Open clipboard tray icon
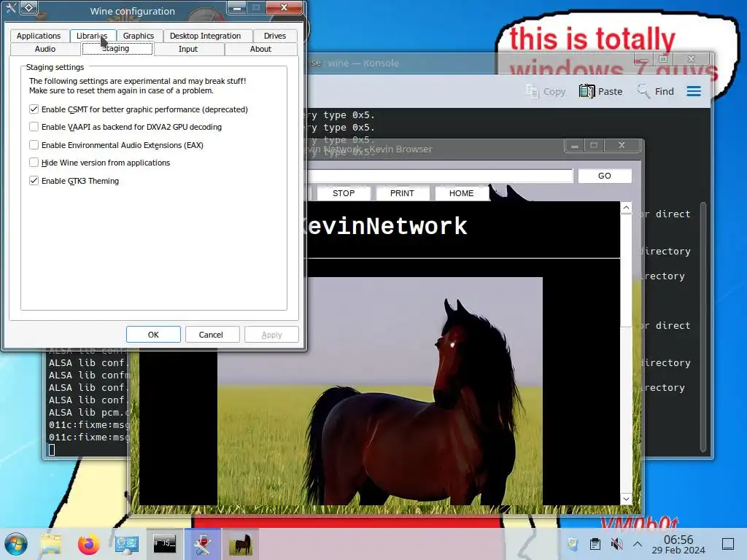 point(595,544)
